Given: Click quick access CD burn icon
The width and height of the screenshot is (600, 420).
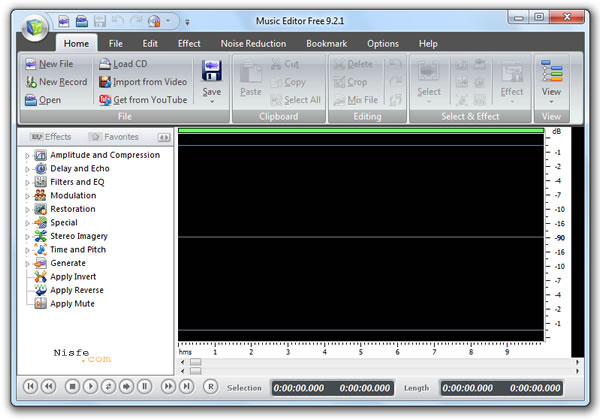Looking at the screenshot, I should click(154, 21).
